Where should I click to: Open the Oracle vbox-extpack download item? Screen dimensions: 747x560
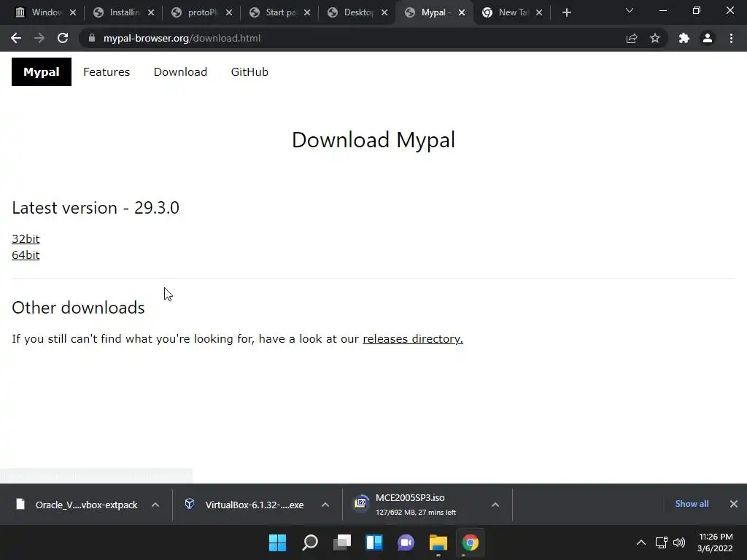(78, 505)
